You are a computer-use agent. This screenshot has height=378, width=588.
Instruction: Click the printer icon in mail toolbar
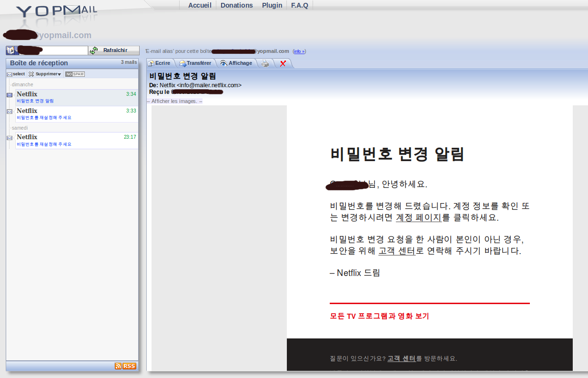point(265,63)
